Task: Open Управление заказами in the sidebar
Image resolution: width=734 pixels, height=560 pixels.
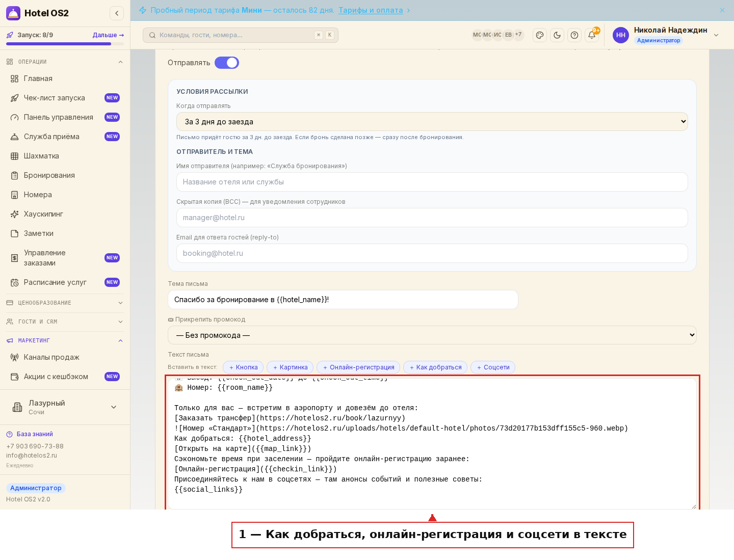Action: 65,258
